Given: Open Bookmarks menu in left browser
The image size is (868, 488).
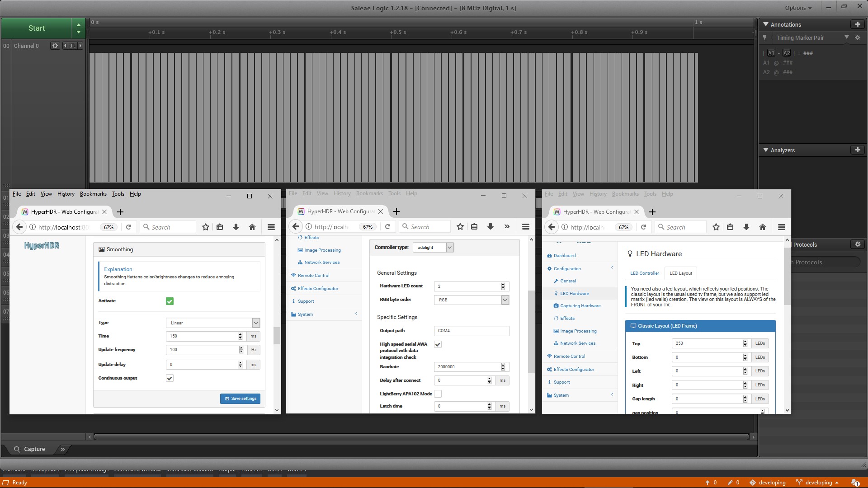Looking at the screenshot, I should (93, 194).
